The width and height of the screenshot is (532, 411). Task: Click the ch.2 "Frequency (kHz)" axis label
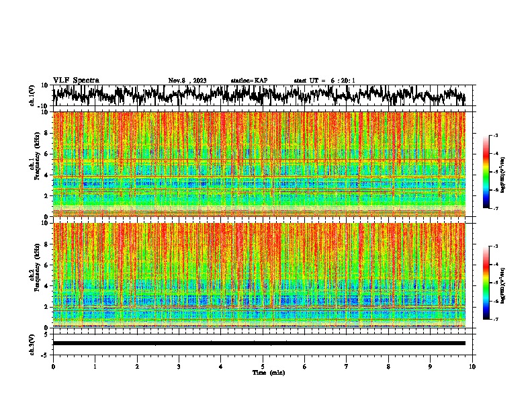click(x=37, y=267)
